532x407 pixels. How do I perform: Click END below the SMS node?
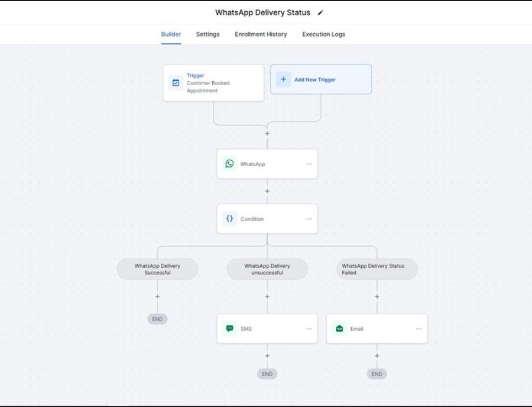267,374
